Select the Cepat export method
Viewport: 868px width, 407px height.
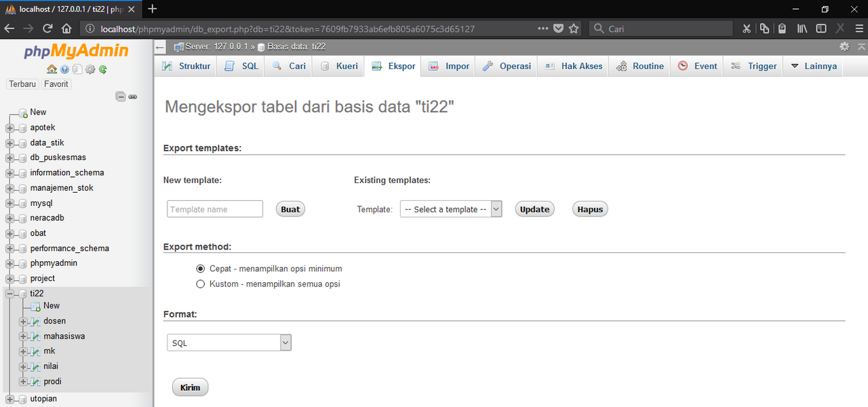pos(200,268)
